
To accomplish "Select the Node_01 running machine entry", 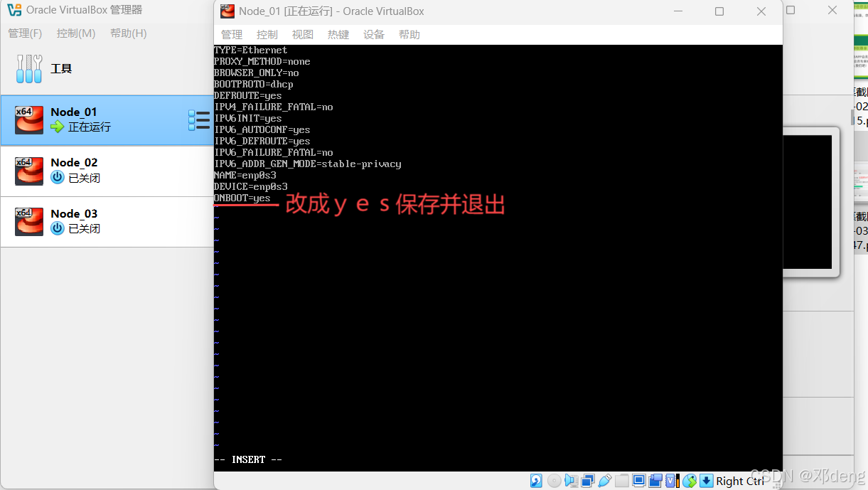I will click(107, 120).
